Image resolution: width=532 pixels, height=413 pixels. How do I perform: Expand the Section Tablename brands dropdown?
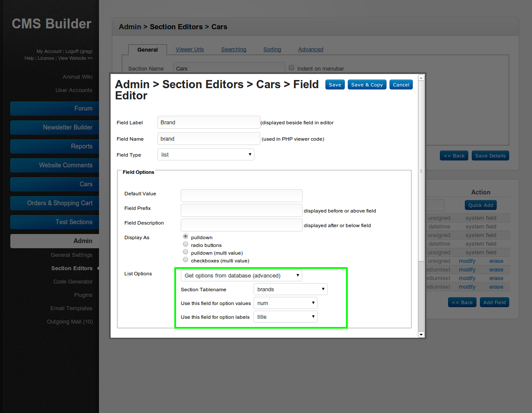pyautogui.click(x=291, y=290)
